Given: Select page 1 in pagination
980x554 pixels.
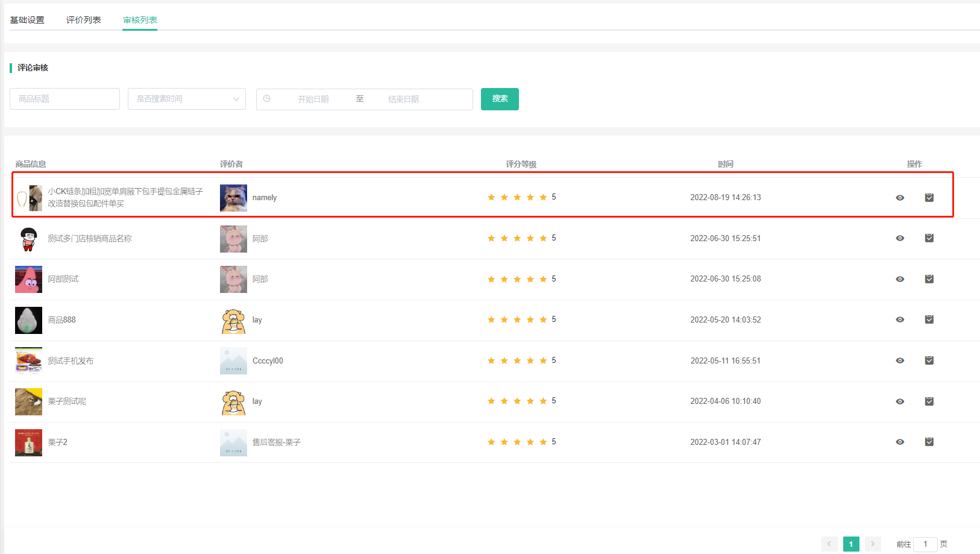Looking at the screenshot, I should point(850,544).
